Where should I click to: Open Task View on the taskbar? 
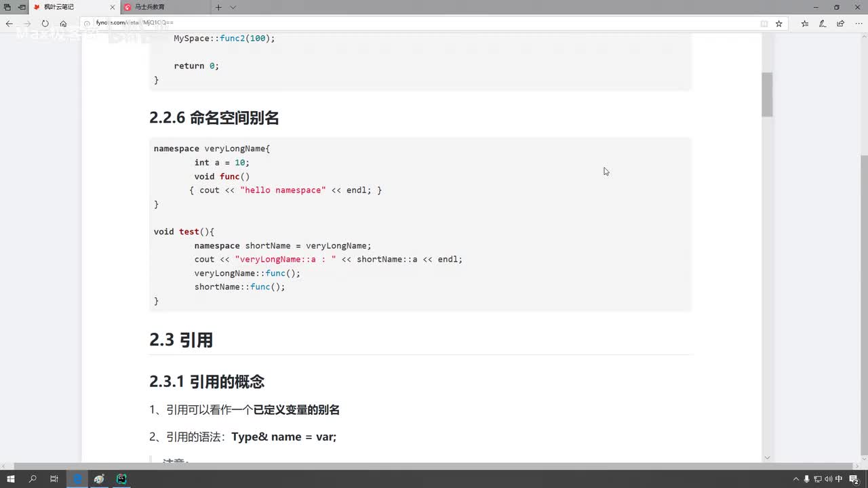[x=54, y=479]
